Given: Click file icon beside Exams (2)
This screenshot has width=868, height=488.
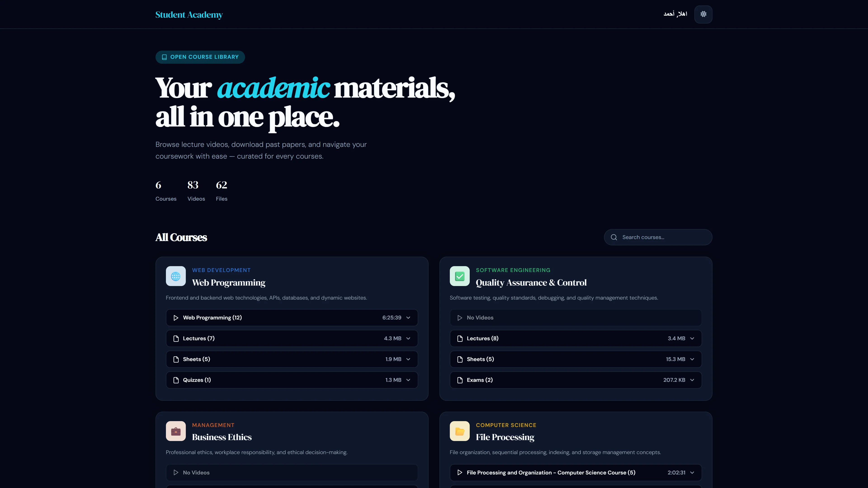Looking at the screenshot, I should coord(460,380).
